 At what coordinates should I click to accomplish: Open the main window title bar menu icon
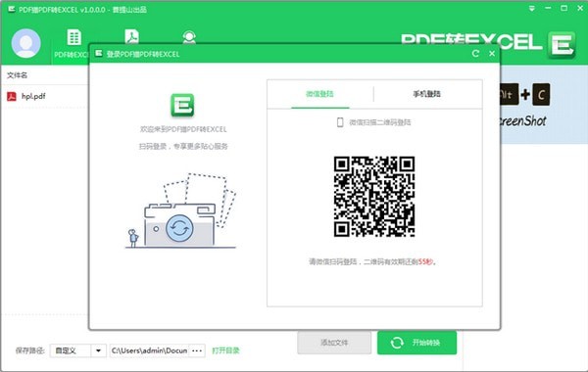pyautogui.click(x=532, y=8)
